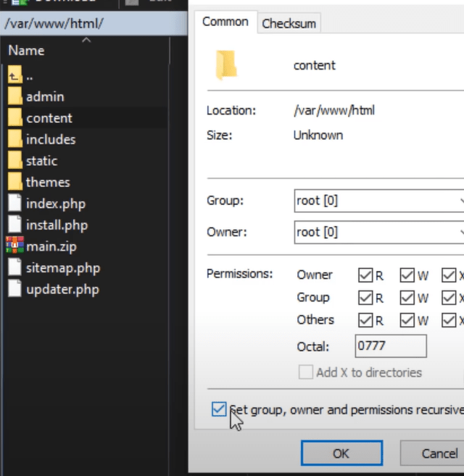This screenshot has width=464, height=476.
Task: Click the Location value /var/www/html
Action: pyautogui.click(x=334, y=111)
